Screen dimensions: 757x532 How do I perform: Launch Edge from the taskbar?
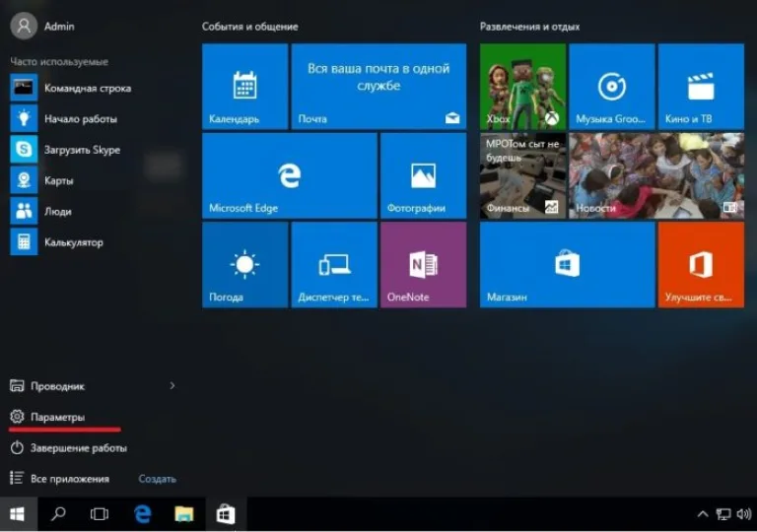[142, 514]
